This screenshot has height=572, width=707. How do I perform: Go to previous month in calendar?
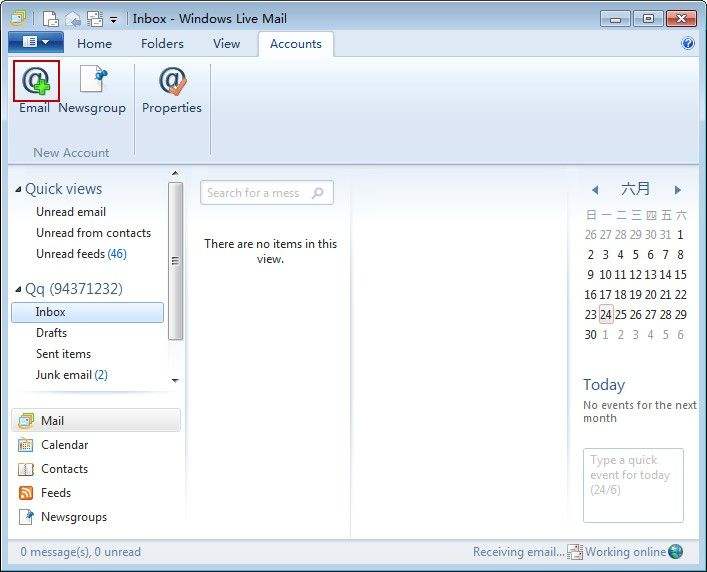coord(595,190)
